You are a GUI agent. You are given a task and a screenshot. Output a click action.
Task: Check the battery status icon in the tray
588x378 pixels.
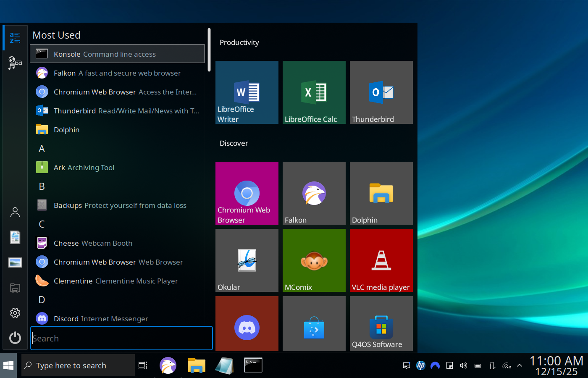click(x=478, y=365)
